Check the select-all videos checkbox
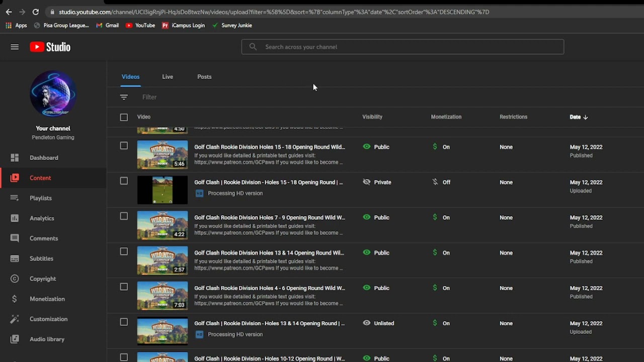The image size is (644, 362). click(x=124, y=117)
